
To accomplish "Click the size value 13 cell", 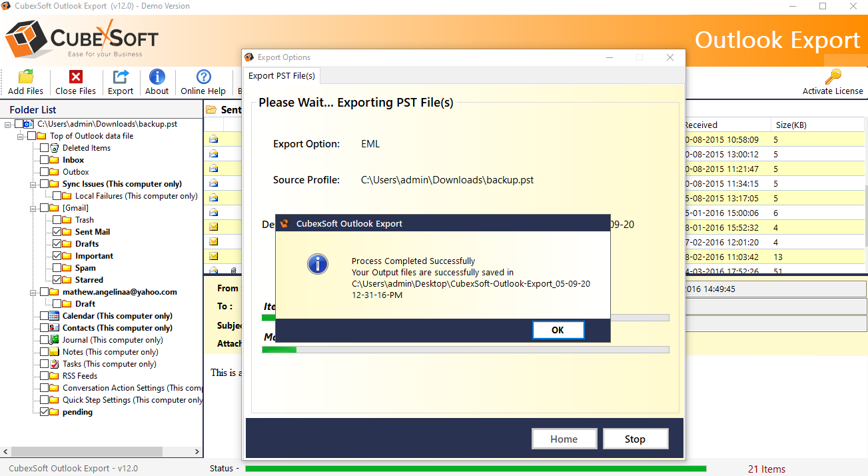I will tap(778, 257).
